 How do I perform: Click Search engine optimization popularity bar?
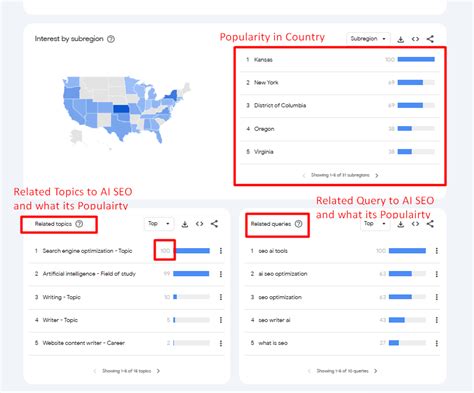[191, 251]
